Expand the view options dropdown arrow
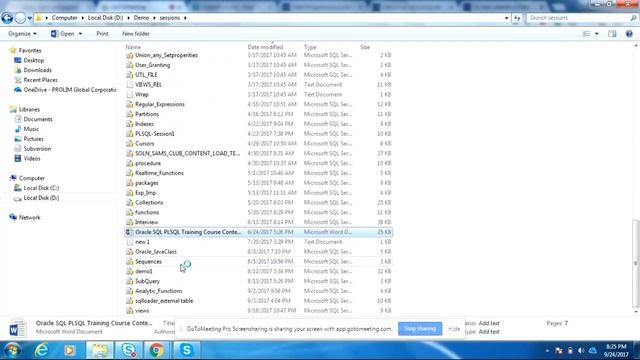Screen dimensions: 640x360 click(597, 34)
